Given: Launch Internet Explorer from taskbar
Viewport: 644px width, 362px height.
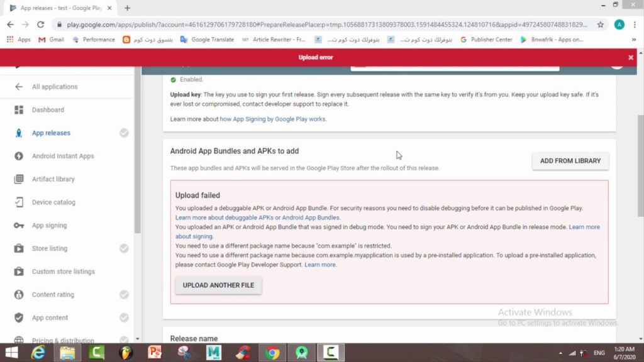Looking at the screenshot, I should click(38, 353).
